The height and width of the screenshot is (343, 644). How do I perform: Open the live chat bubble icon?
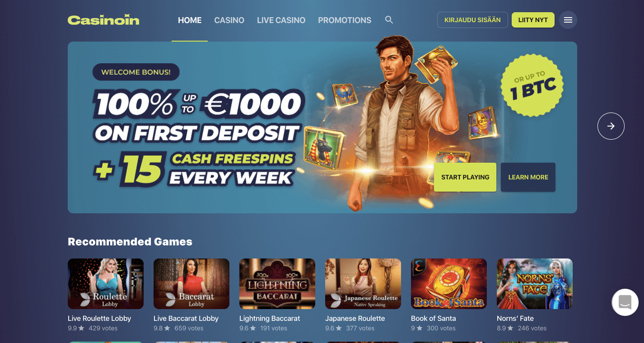pyautogui.click(x=625, y=302)
